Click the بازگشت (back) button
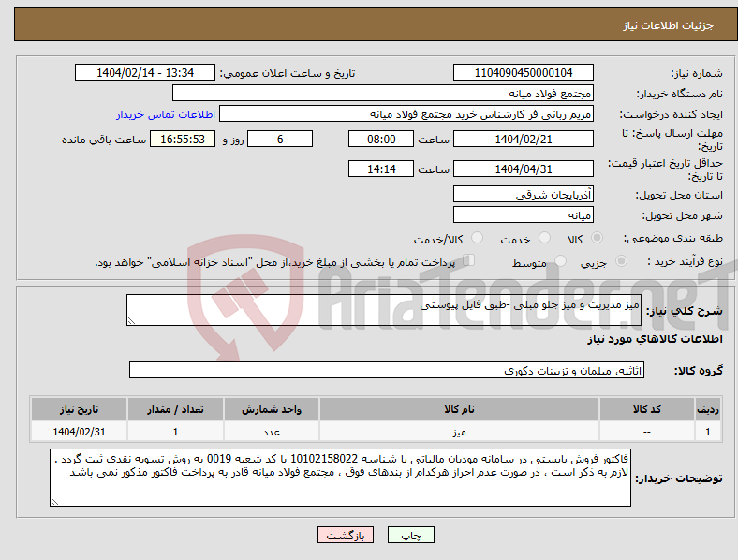Screen dimensions: 738x560 point(346,535)
